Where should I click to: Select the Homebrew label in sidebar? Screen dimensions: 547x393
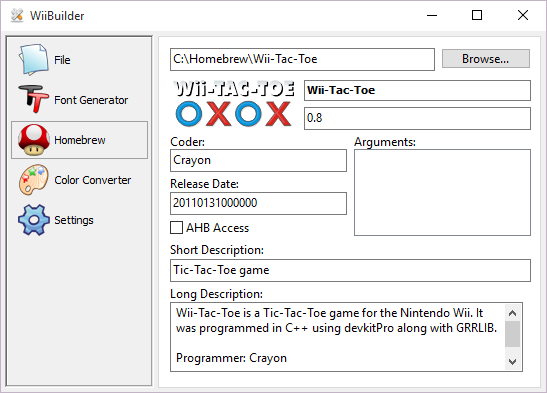pos(80,140)
